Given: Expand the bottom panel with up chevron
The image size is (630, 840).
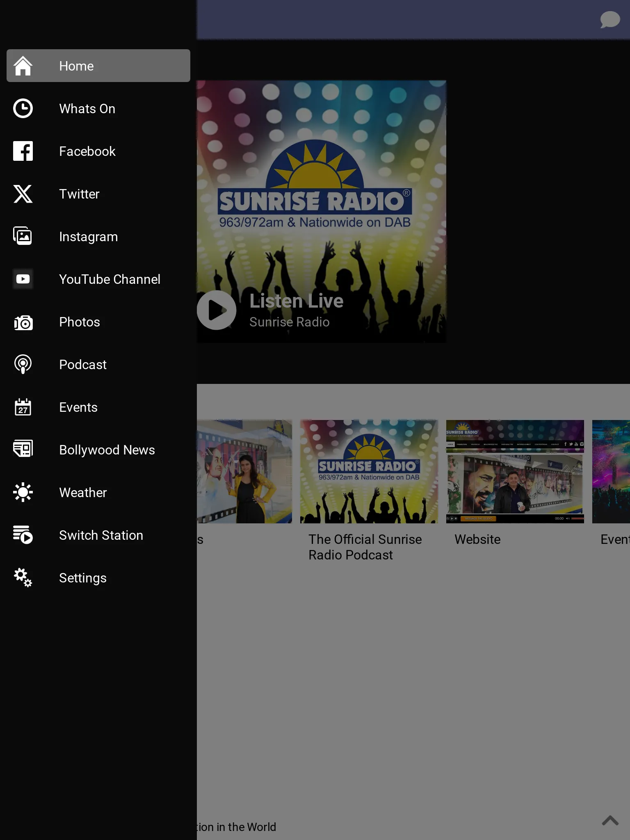Looking at the screenshot, I should coord(610,821).
